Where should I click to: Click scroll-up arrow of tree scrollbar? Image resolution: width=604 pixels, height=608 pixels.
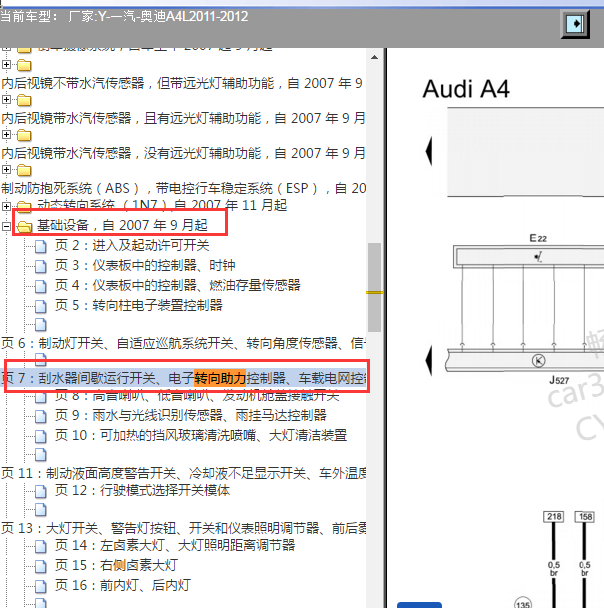coord(374,57)
